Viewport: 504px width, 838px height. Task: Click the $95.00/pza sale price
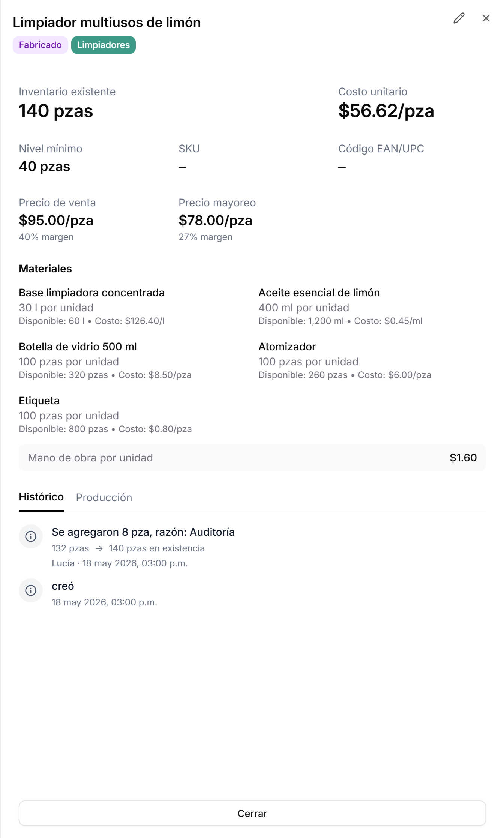pyautogui.click(x=56, y=220)
